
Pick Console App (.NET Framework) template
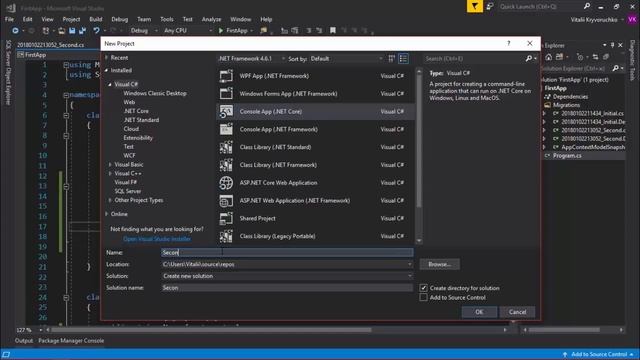coord(315,129)
